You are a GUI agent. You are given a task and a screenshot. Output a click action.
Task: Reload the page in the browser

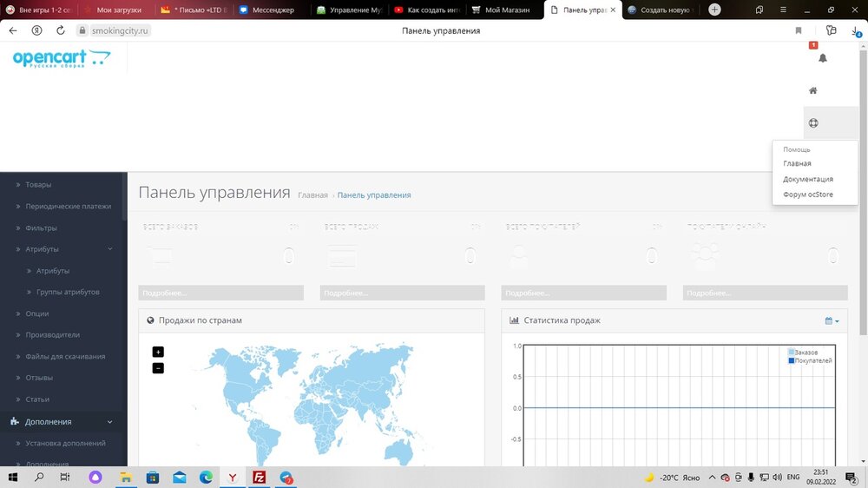(61, 30)
